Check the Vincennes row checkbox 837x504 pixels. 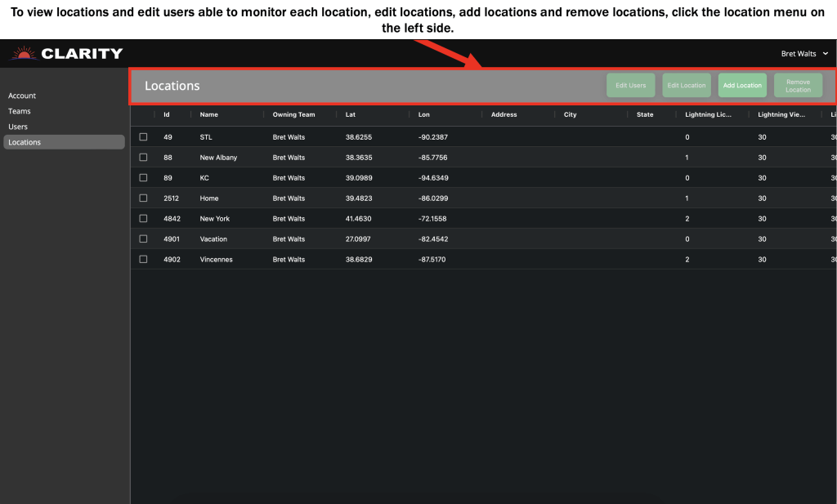(143, 260)
